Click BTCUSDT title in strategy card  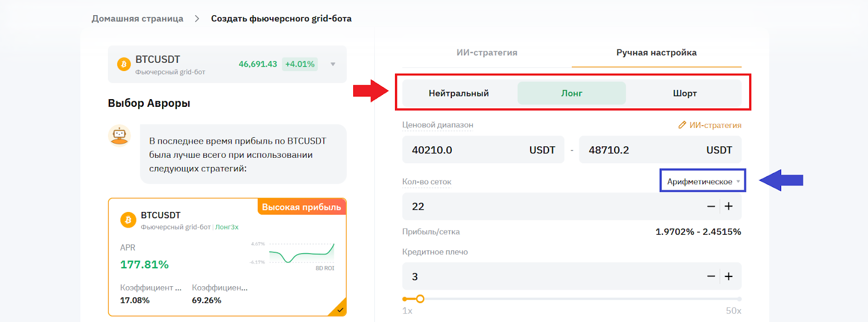pos(161,215)
